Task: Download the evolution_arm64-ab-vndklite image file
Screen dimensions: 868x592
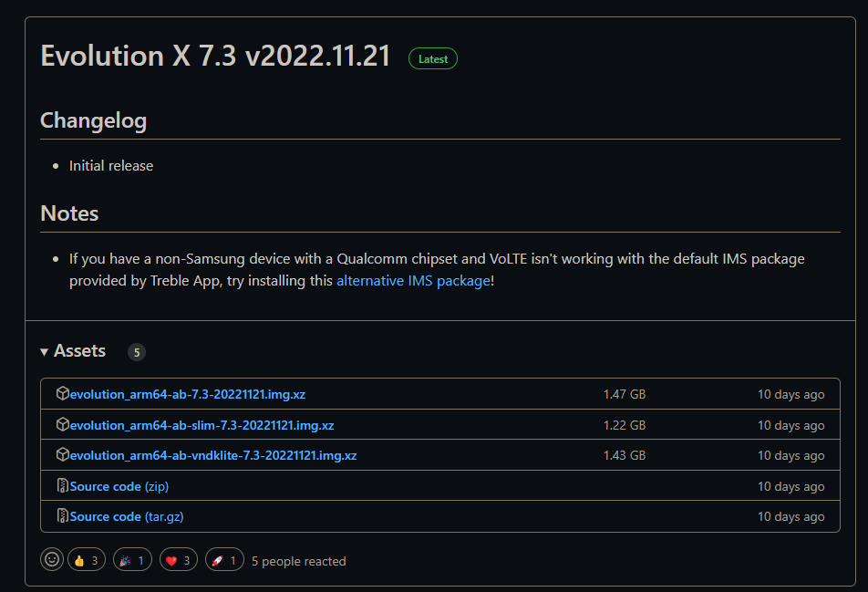Action: click(x=212, y=455)
